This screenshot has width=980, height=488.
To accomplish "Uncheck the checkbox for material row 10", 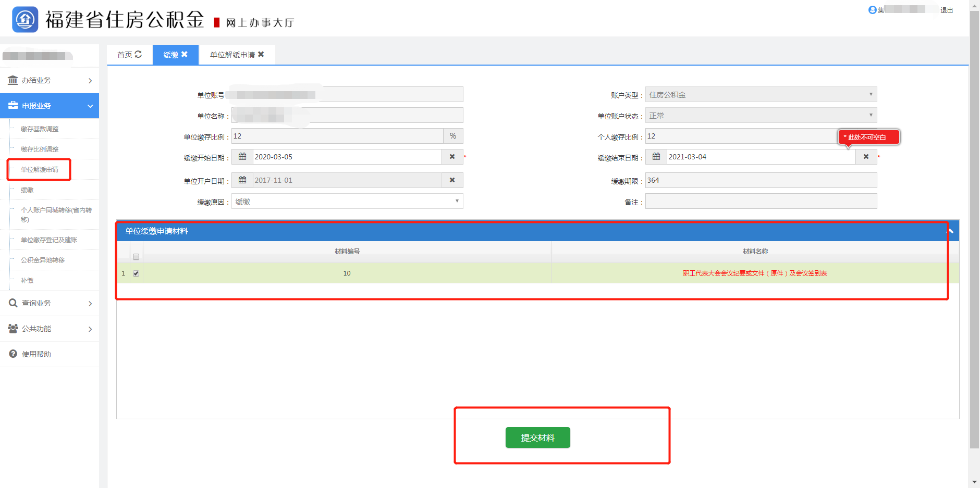I will pos(136,273).
